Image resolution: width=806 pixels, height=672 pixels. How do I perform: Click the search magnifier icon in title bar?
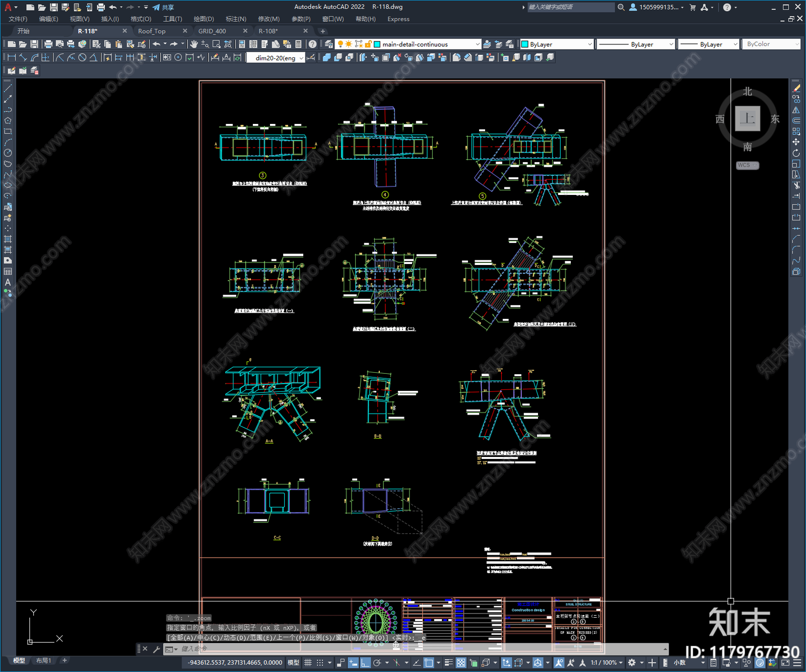[621, 7]
